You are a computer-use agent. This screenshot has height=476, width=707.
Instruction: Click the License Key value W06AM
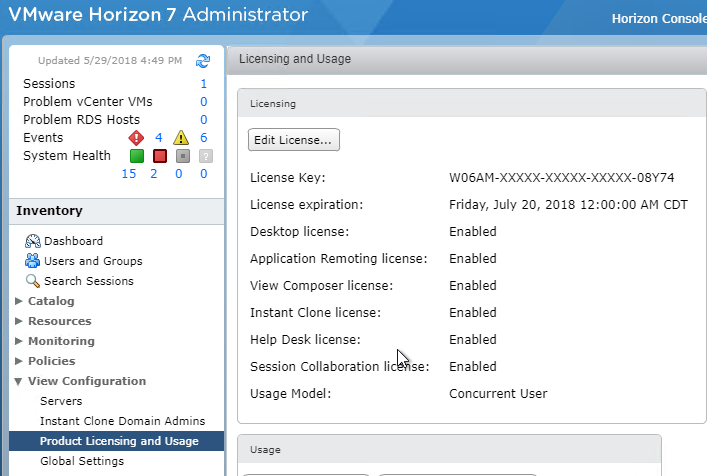click(x=561, y=178)
